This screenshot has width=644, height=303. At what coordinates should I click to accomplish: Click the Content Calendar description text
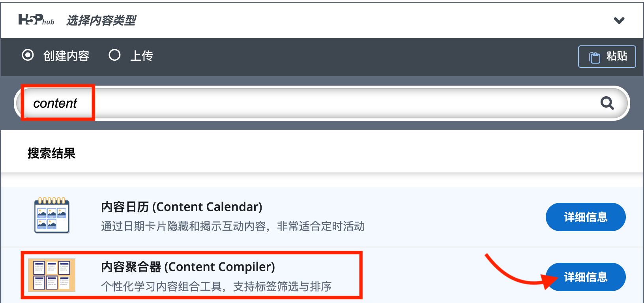point(233,226)
